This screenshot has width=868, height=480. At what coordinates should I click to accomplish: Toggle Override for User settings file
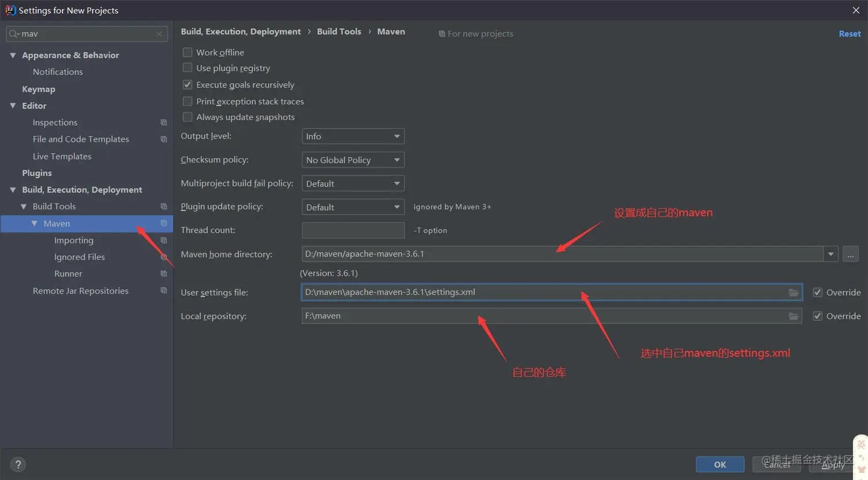point(817,293)
